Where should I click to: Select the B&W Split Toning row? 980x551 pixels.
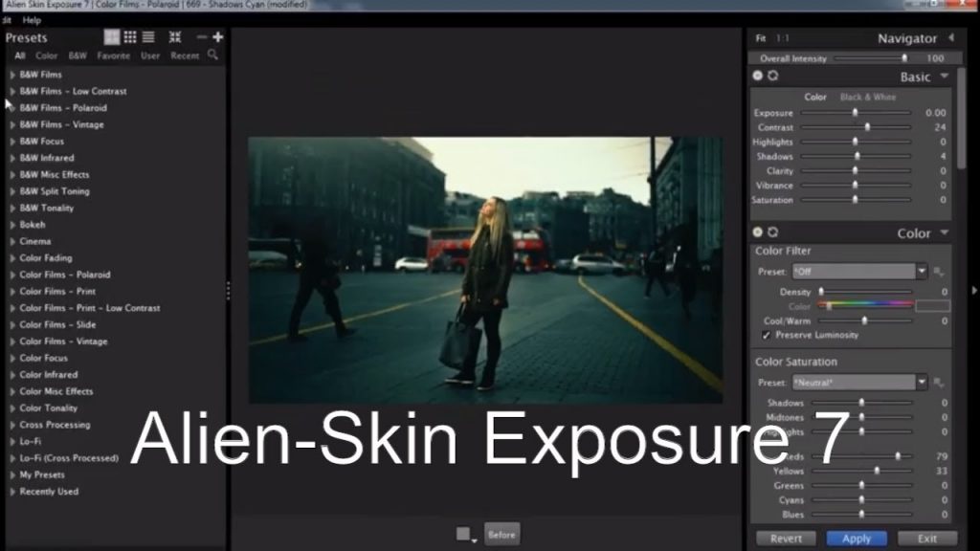click(55, 191)
